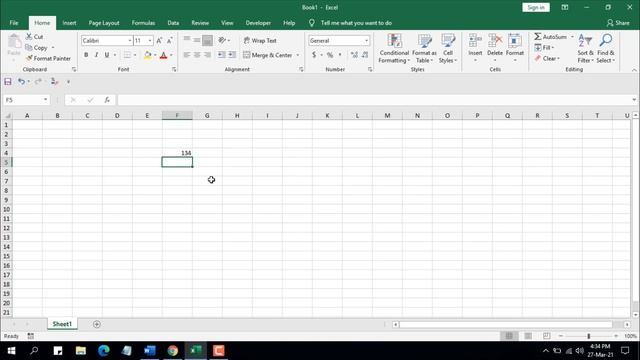This screenshot has width=640, height=360.
Task: Toggle center alignment
Action: pos(197,55)
